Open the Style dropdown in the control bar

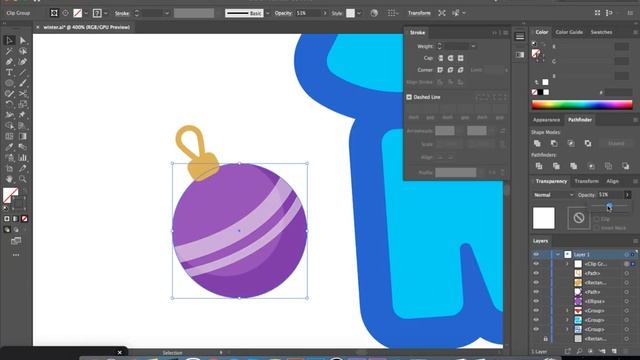[359, 13]
